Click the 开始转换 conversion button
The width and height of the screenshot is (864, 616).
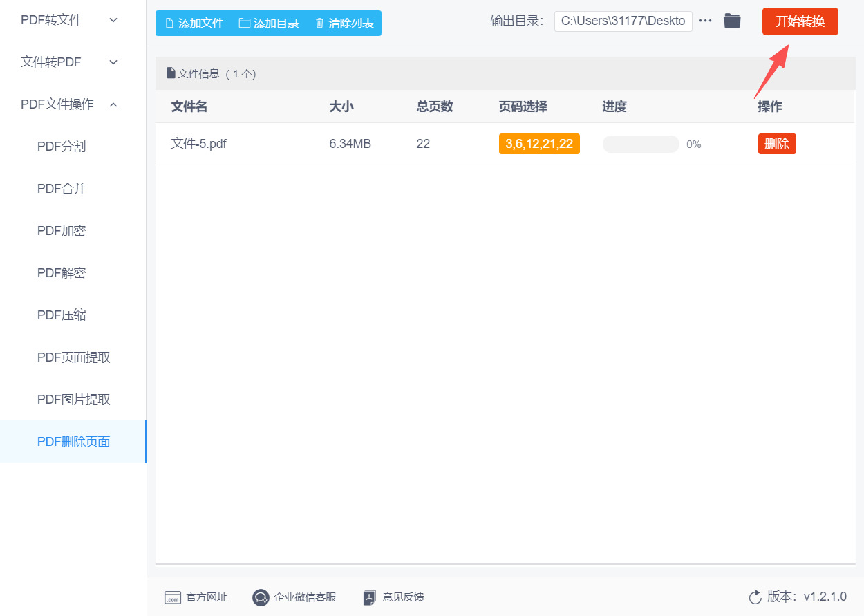800,21
